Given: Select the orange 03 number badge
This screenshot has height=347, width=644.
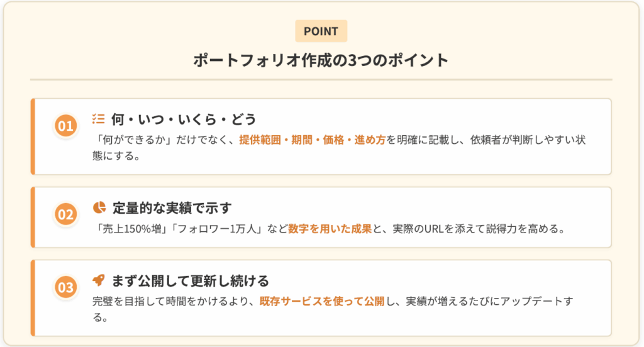Looking at the screenshot, I should click(x=65, y=288).
